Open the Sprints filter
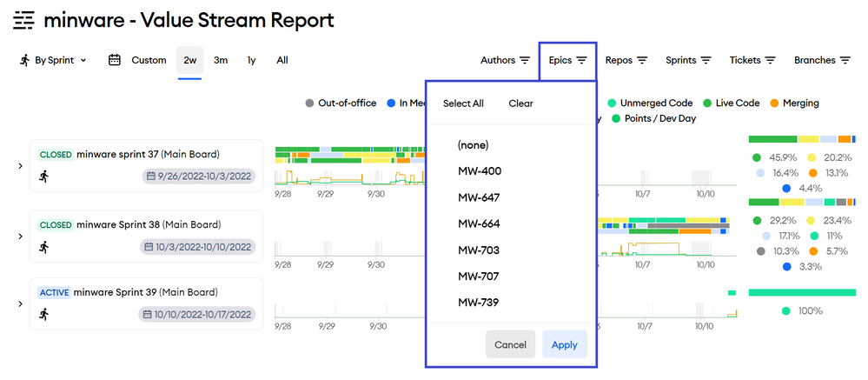The width and height of the screenshot is (868, 380). [x=688, y=60]
